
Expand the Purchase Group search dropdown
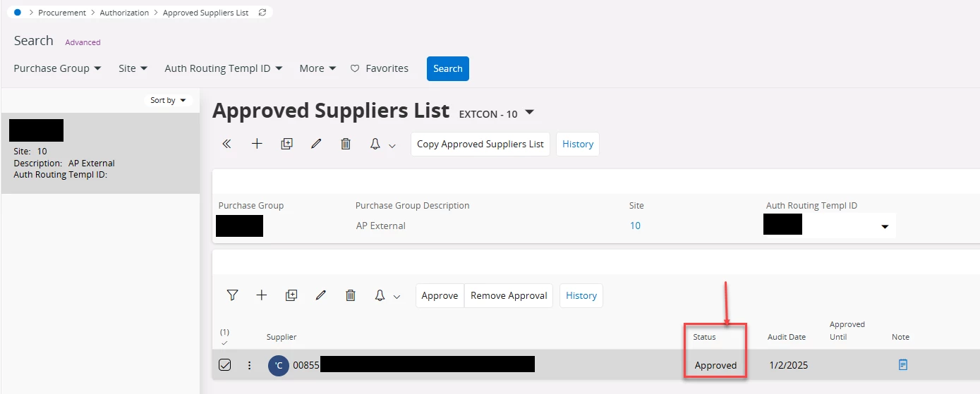click(58, 68)
